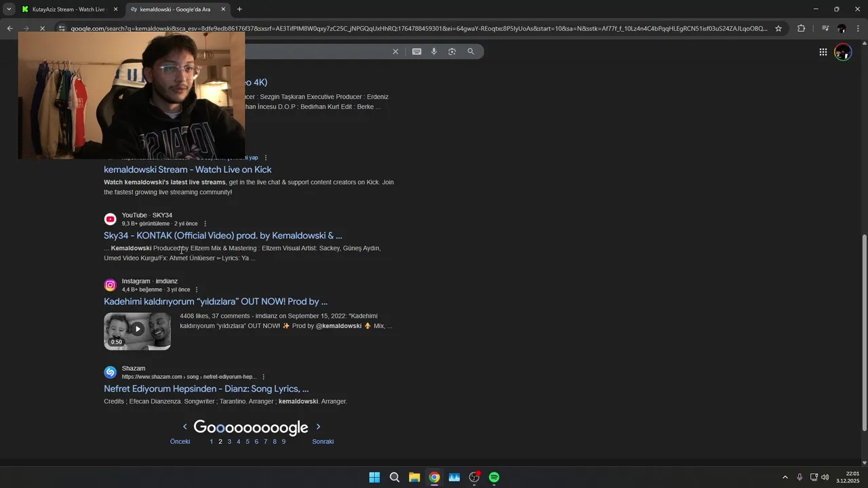Open more options for Kick result
The width and height of the screenshot is (868, 488).
pyautogui.click(x=266, y=158)
